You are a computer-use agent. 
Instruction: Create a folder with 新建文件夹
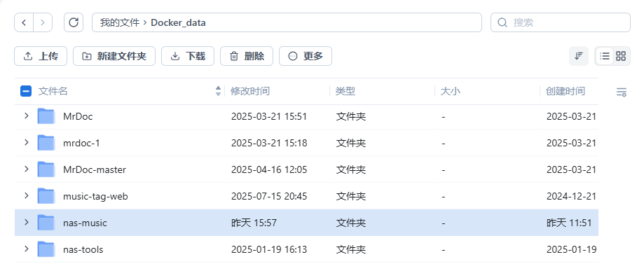[x=114, y=56]
